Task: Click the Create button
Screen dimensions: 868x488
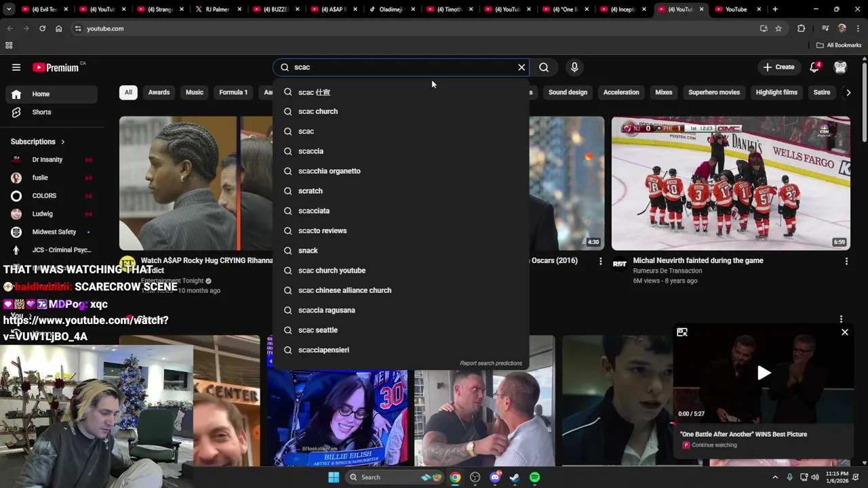Action: pyautogui.click(x=778, y=67)
